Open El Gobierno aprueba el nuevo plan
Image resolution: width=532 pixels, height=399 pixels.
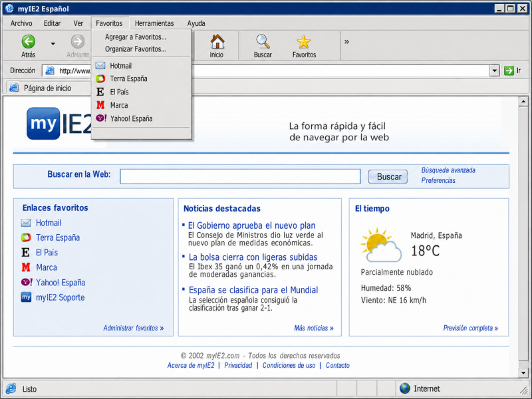(x=251, y=225)
